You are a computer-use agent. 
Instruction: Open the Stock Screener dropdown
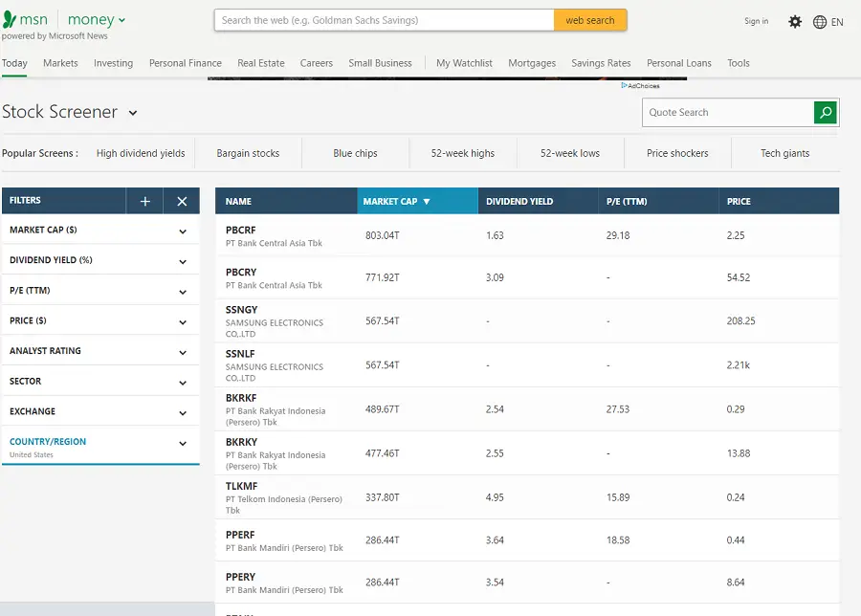pyautogui.click(x=133, y=113)
